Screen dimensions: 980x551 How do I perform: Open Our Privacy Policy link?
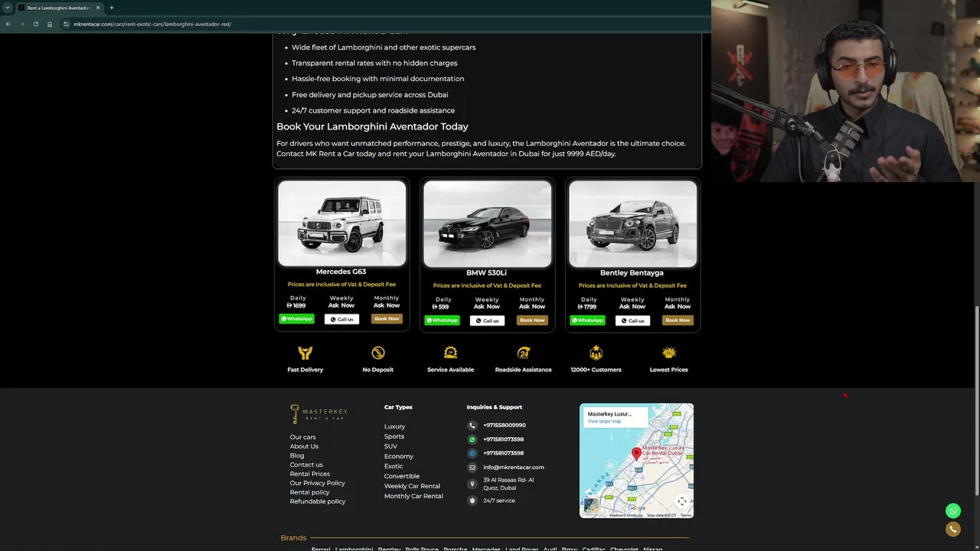click(318, 483)
